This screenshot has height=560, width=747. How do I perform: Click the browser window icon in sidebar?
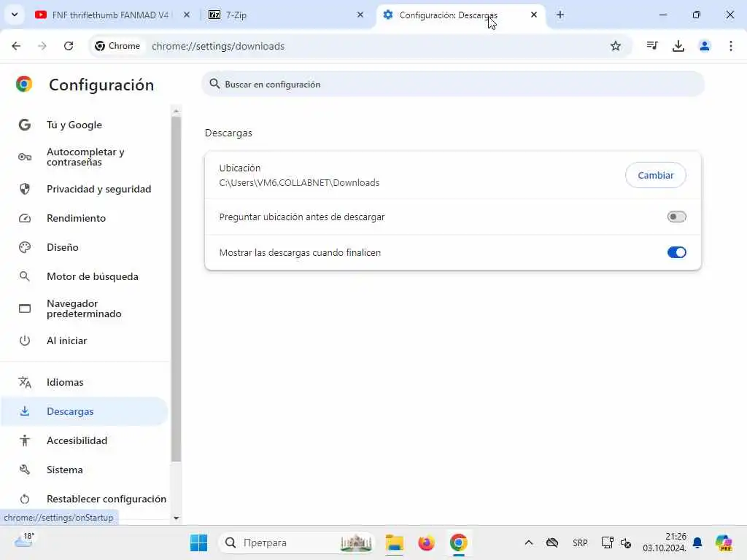[x=25, y=308]
